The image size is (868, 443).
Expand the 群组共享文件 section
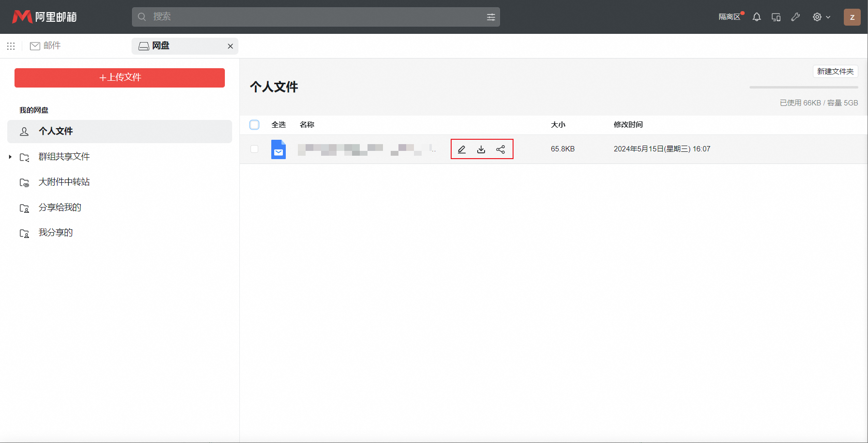(10, 157)
